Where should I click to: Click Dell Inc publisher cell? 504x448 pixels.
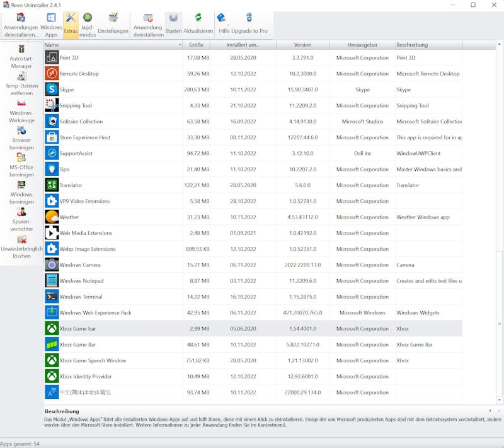point(363,153)
